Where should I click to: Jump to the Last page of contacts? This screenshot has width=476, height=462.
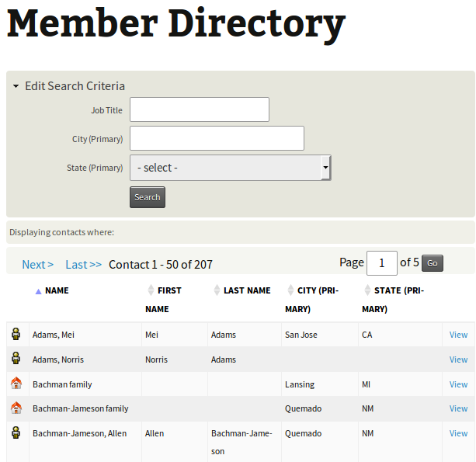[84, 265]
